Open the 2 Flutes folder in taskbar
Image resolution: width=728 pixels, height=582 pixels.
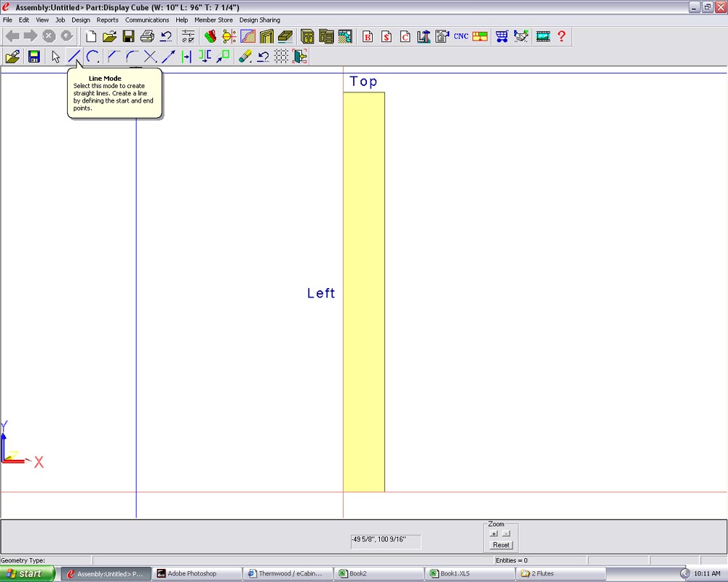coord(561,574)
